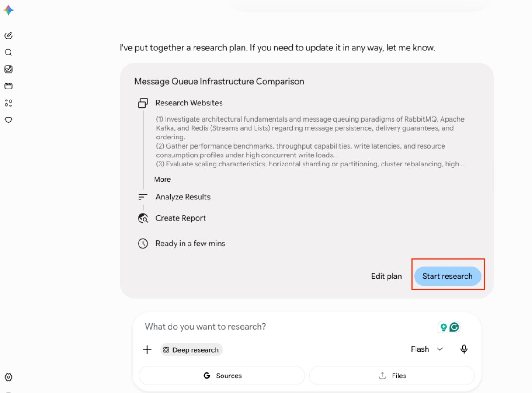
Task: Expand research plan with More
Action: (x=162, y=179)
